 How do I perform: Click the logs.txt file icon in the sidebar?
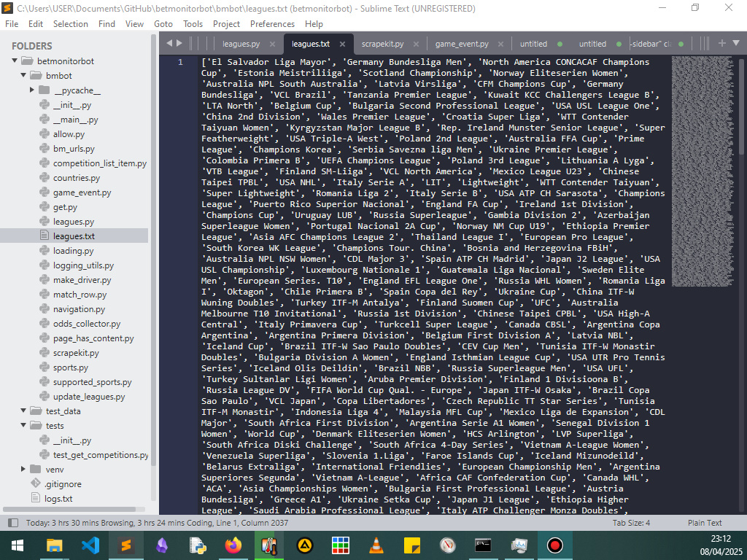[x=34, y=498]
